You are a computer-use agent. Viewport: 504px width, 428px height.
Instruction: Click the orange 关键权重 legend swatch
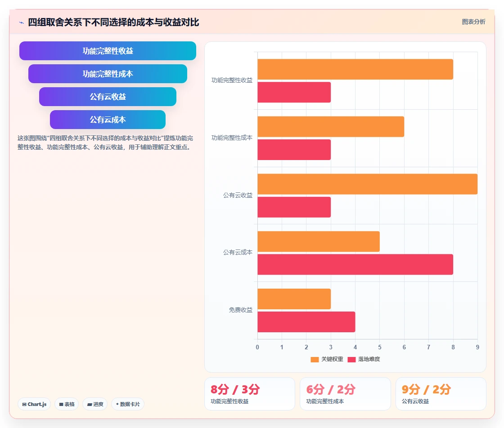point(315,360)
